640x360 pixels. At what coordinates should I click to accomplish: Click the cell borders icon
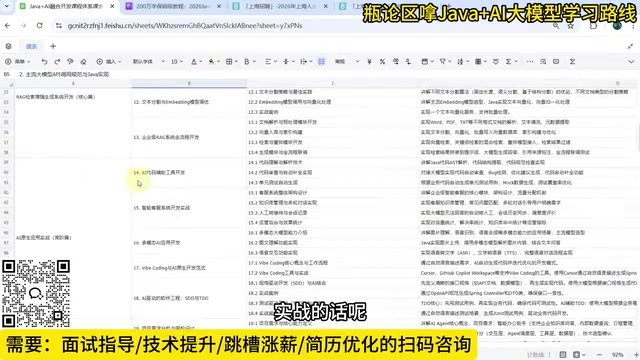(229, 62)
